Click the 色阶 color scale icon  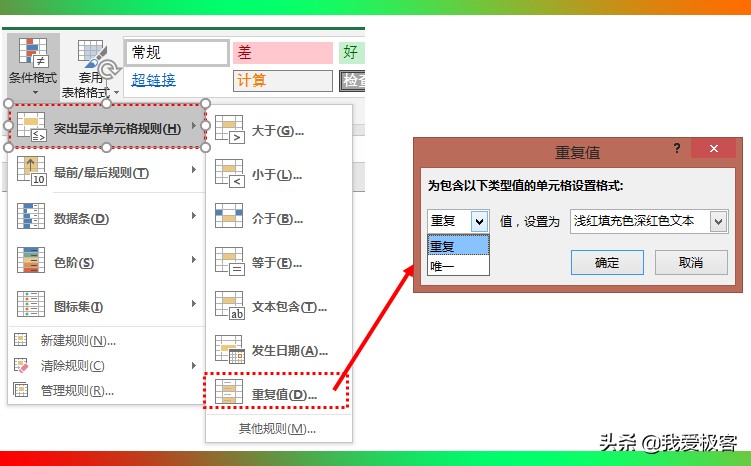pyautogui.click(x=31, y=260)
